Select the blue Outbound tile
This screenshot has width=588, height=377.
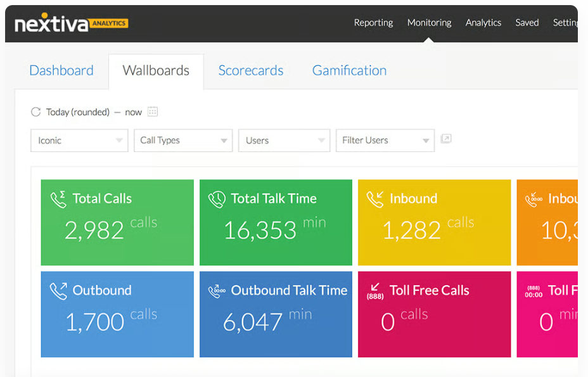click(x=117, y=314)
